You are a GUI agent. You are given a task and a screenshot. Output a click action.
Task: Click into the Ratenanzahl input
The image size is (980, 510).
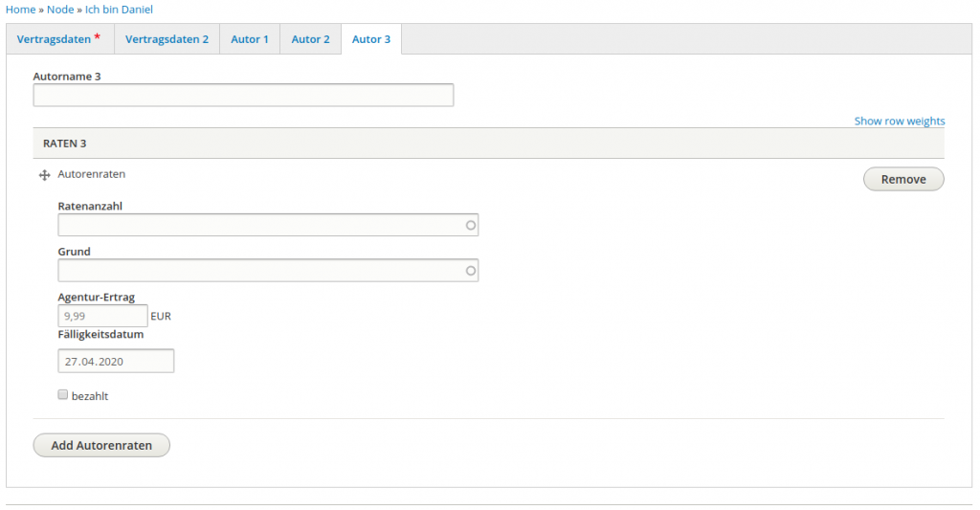click(258, 225)
